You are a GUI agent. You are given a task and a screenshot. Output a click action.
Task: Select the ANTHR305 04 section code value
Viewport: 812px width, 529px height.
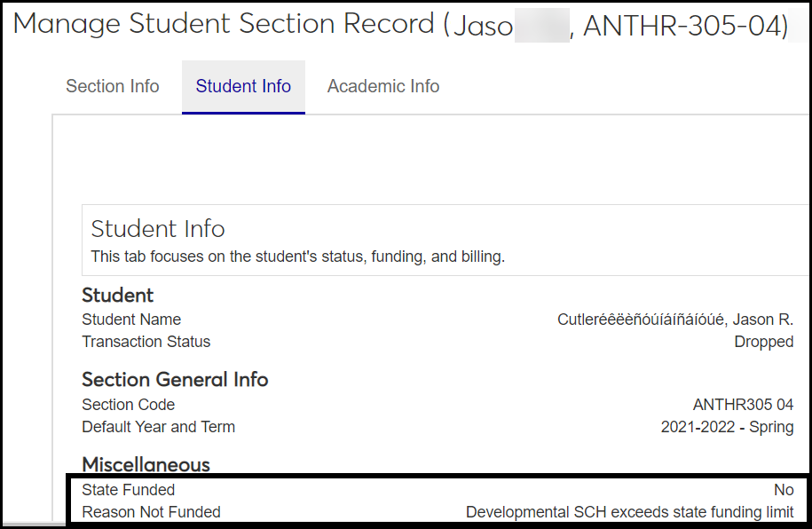click(743, 405)
